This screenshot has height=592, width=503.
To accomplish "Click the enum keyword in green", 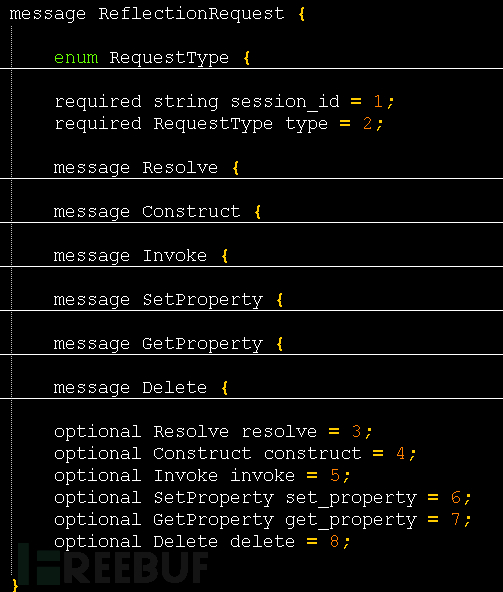I will 76,58.
